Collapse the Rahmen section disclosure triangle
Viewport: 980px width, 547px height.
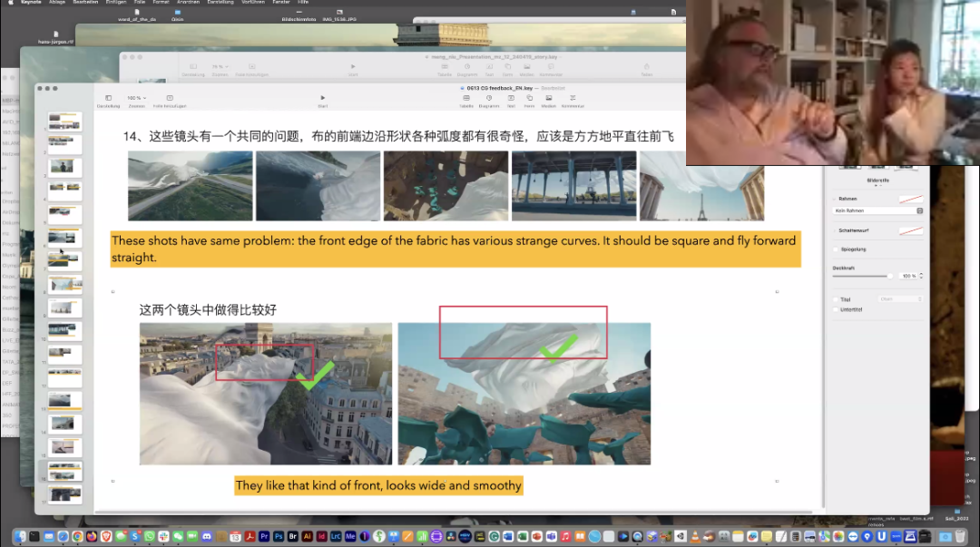(x=835, y=199)
